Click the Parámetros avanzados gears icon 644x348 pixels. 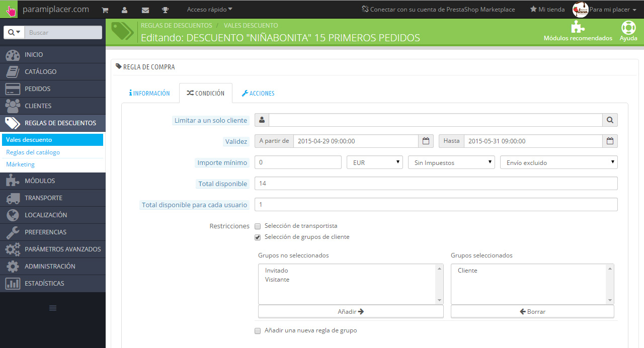coord(13,249)
